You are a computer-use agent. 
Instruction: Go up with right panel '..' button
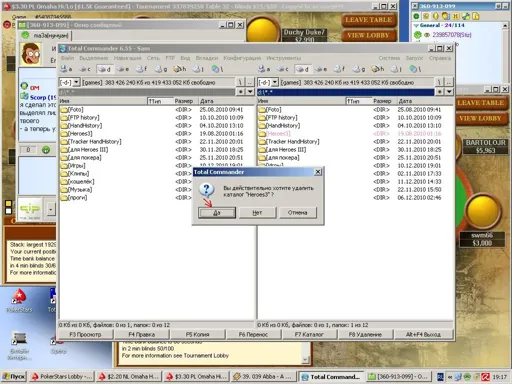tap(449, 82)
